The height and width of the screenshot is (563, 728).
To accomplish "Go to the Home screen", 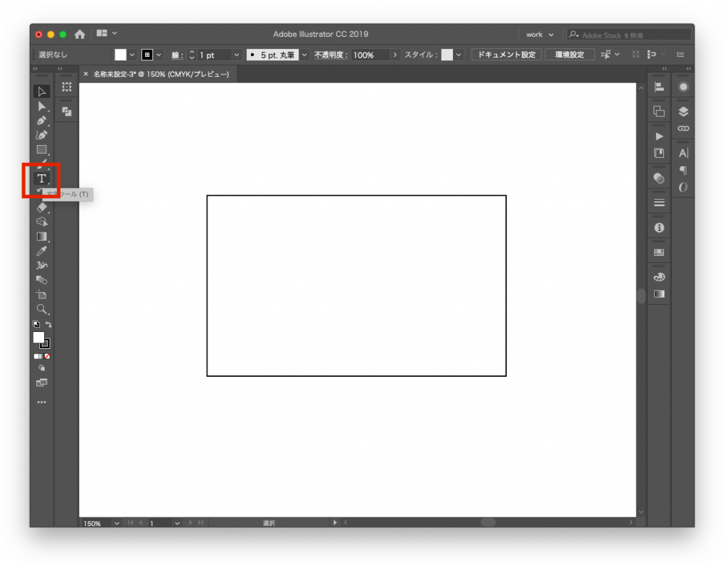I will coord(80,34).
